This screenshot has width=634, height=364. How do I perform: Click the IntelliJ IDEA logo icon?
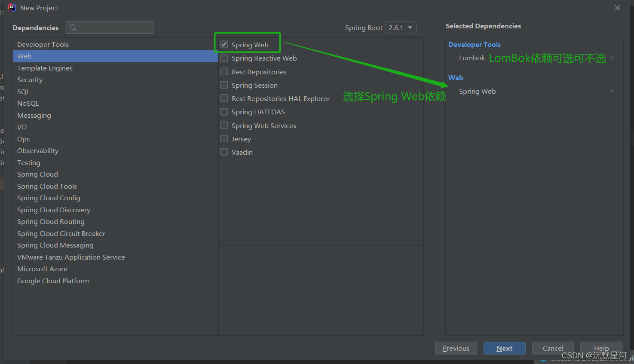12,8
